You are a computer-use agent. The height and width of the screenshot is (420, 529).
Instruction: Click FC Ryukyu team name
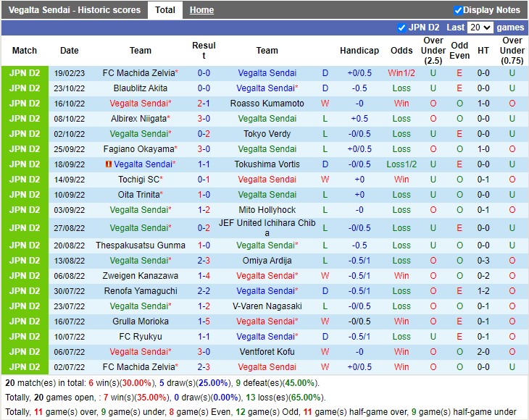point(141,337)
